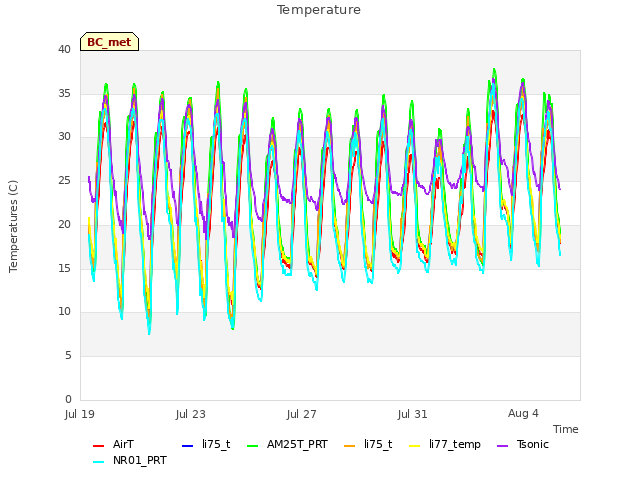This screenshot has width=640, height=480.
Task: Click the 30 y-axis tick label
Action: coord(64,137)
